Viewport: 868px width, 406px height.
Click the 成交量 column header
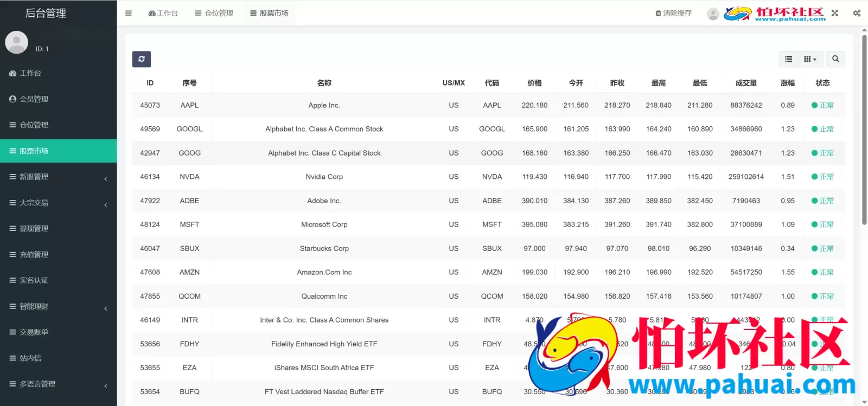click(x=746, y=83)
